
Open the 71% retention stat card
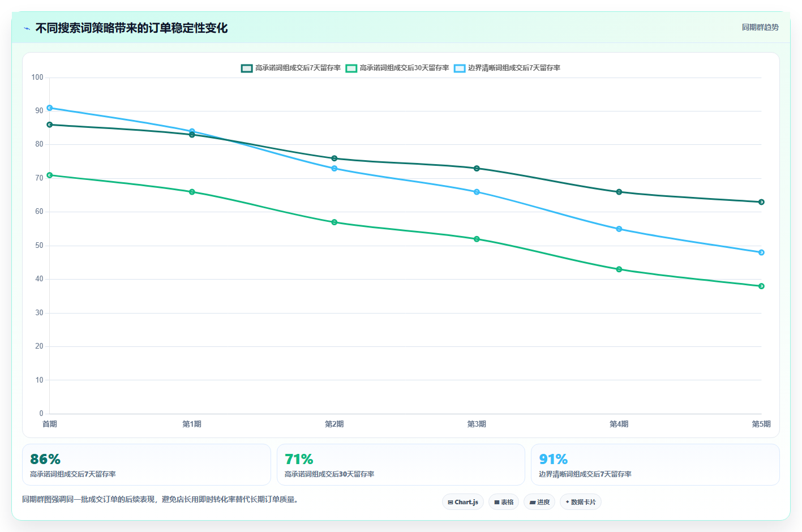tap(401, 465)
